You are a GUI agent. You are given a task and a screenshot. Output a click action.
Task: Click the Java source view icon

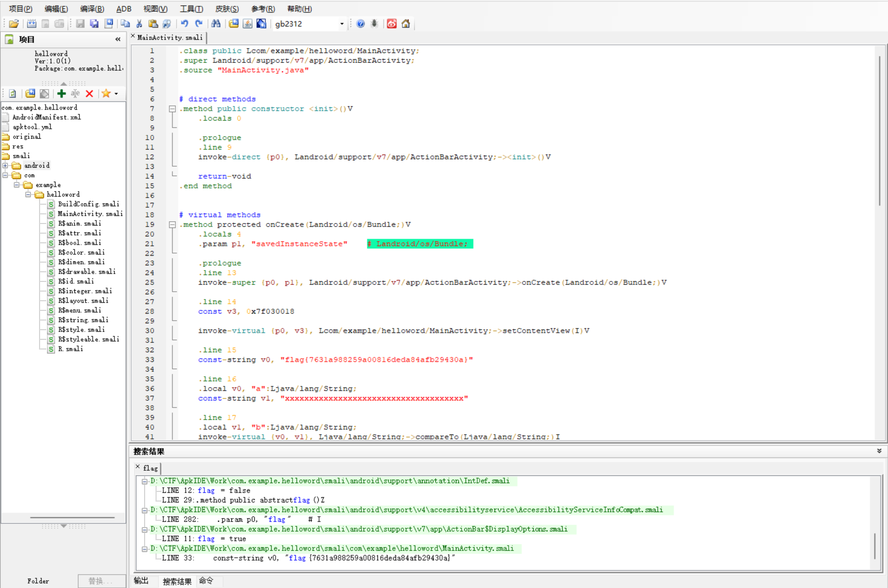click(x=247, y=24)
